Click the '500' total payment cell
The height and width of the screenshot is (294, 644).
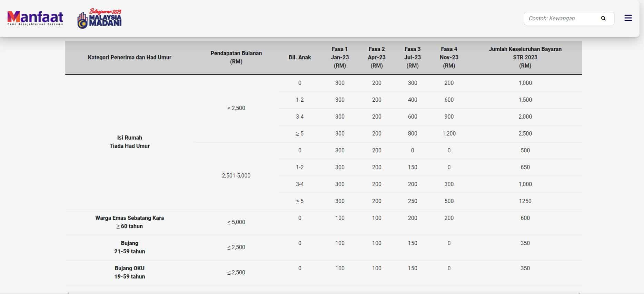(x=525, y=150)
